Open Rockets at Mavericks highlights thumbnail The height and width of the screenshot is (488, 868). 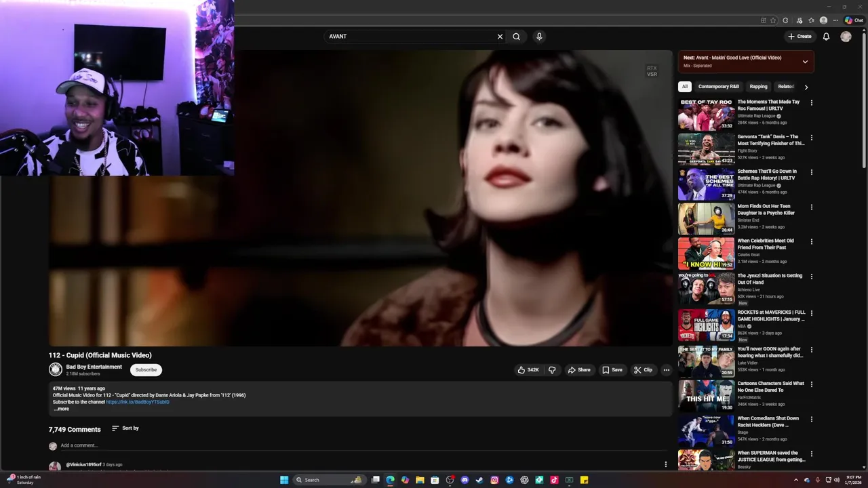706,325
